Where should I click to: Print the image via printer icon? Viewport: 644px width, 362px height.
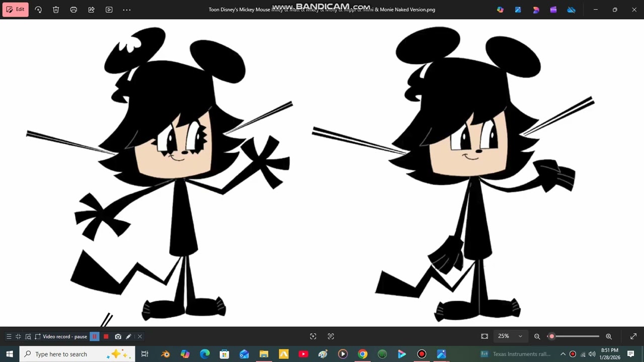[73, 10]
